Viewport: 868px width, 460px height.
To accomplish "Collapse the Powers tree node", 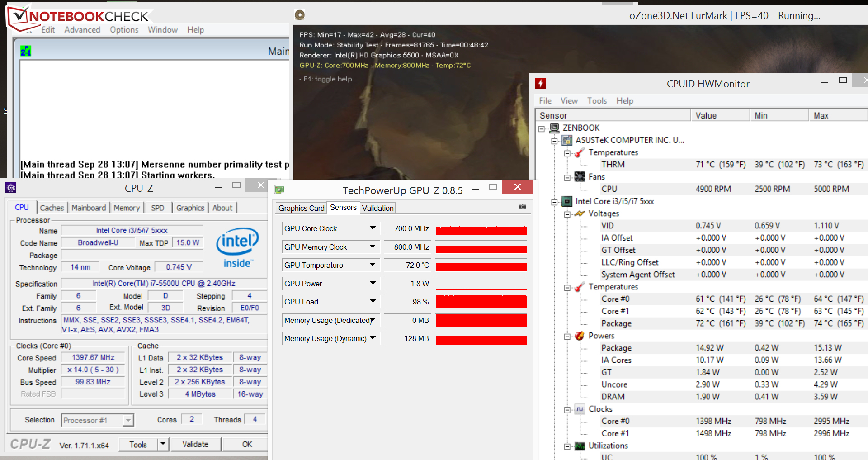I will pyautogui.click(x=567, y=336).
